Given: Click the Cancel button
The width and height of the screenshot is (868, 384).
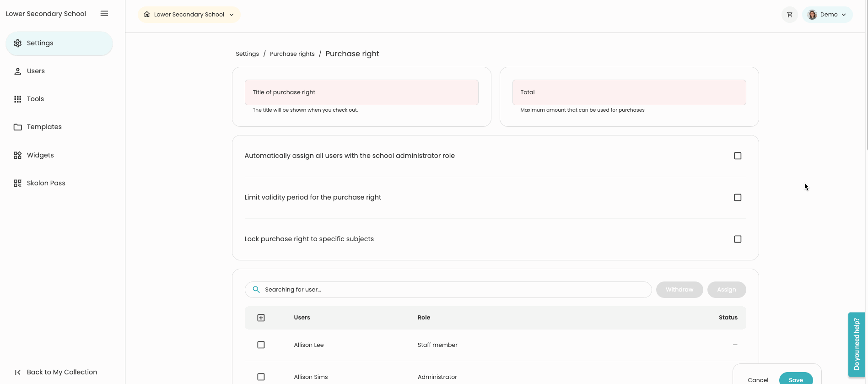Looking at the screenshot, I should coord(758,380).
